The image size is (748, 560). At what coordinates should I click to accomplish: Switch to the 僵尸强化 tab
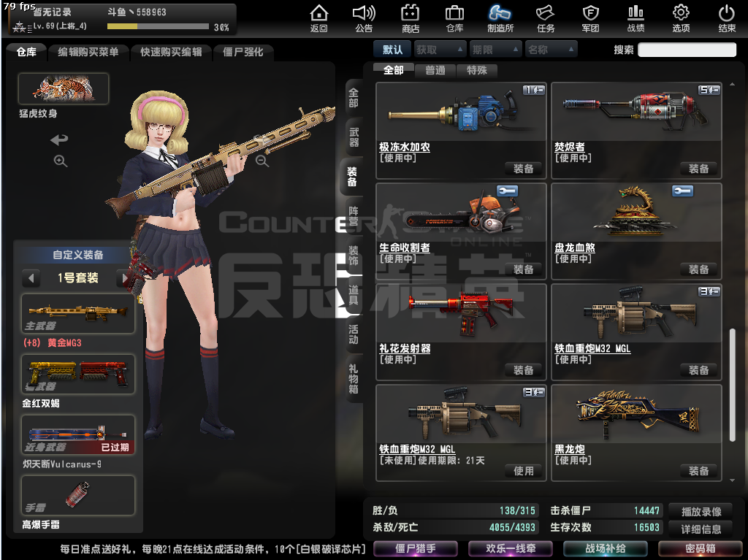[x=243, y=52]
